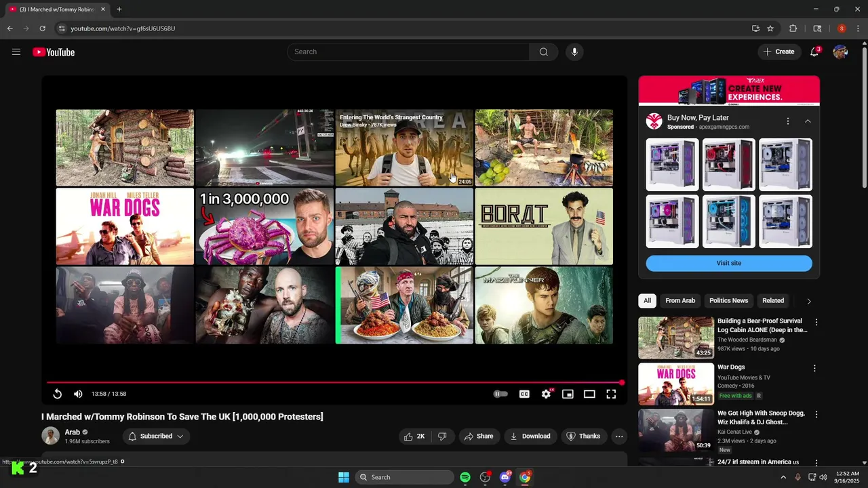Open the account avatar menu
The width and height of the screenshot is (868, 488).
(x=840, y=52)
